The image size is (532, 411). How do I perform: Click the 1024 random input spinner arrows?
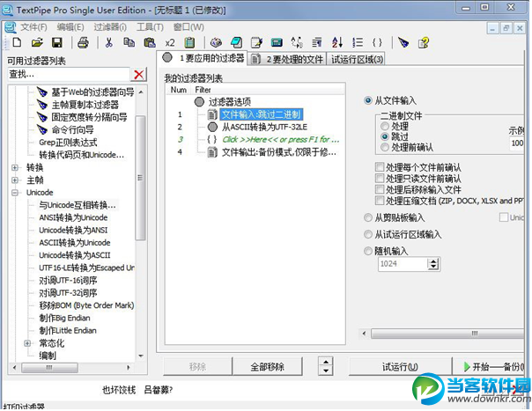pyautogui.click(x=433, y=264)
